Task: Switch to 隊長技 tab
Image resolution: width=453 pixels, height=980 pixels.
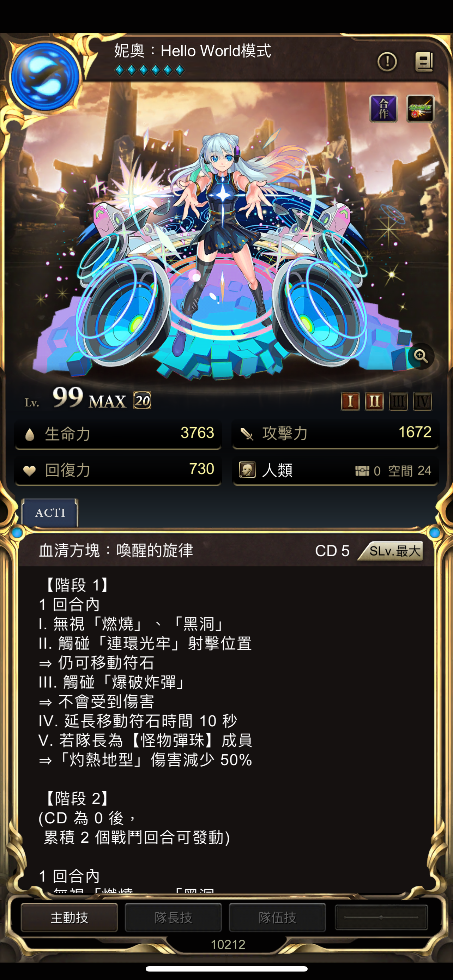Action: pyautogui.click(x=174, y=917)
